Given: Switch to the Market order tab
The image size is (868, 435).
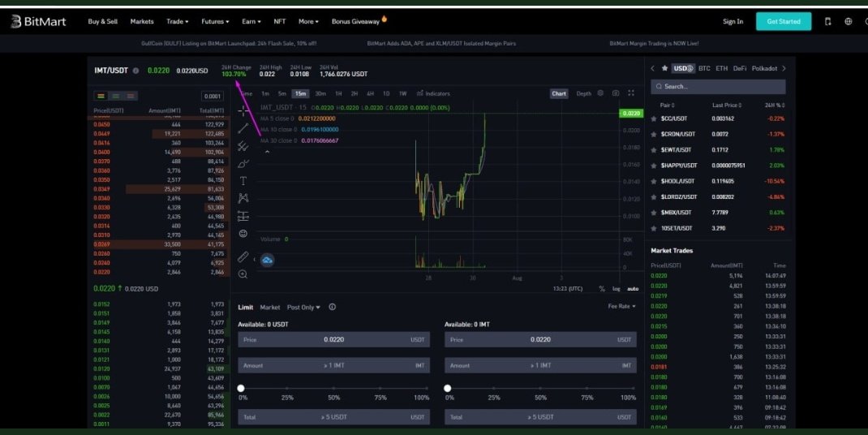Looking at the screenshot, I should pyautogui.click(x=270, y=307).
